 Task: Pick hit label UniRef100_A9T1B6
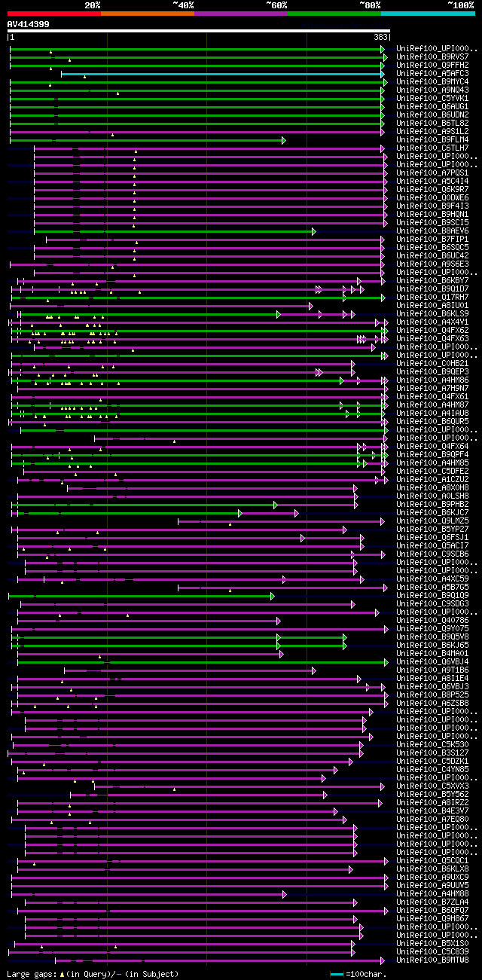pyautogui.click(x=432, y=670)
